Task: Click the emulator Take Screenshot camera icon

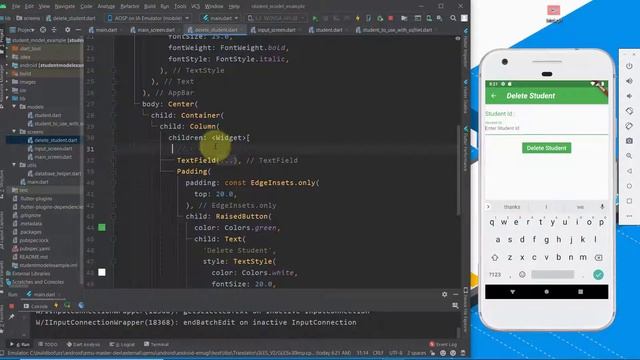Action: click(x=629, y=141)
